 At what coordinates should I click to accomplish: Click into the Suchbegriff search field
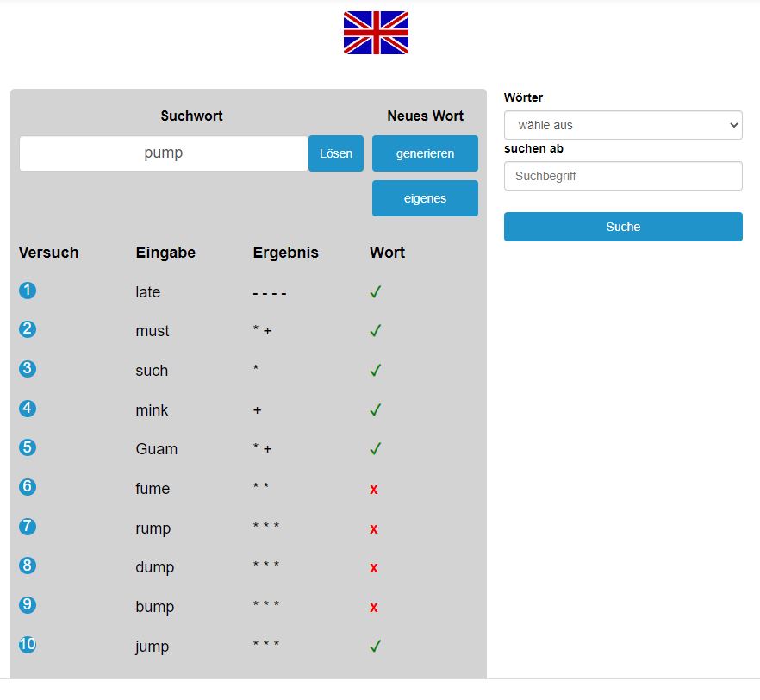pyautogui.click(x=622, y=176)
